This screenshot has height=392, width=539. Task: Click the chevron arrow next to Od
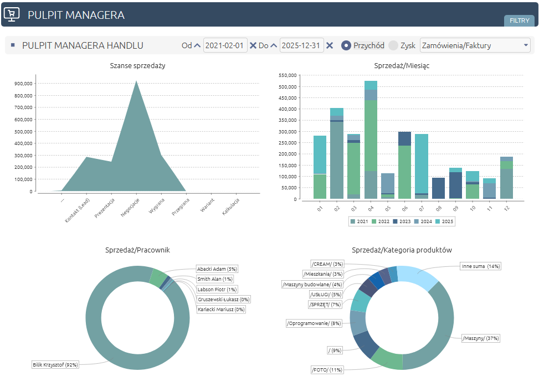[197, 45]
